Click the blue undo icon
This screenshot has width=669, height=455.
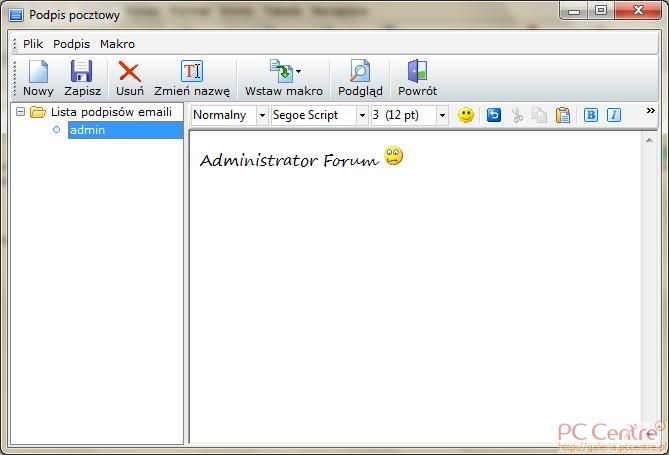pos(494,115)
